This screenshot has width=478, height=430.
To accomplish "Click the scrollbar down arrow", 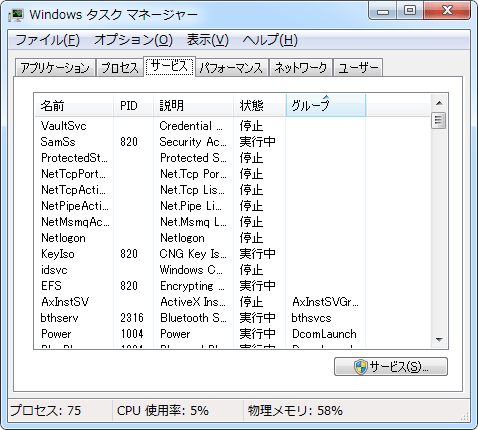I will pos(439,340).
